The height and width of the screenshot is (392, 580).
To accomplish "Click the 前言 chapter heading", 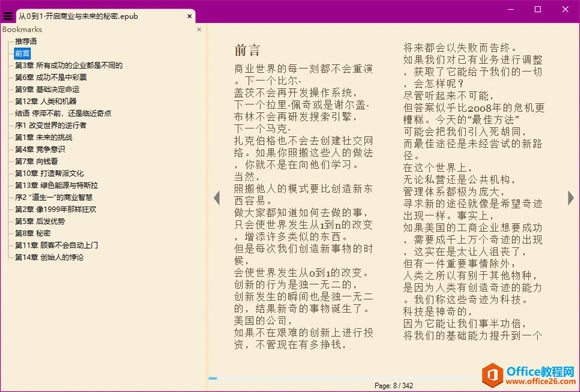I will pyautogui.click(x=247, y=50).
